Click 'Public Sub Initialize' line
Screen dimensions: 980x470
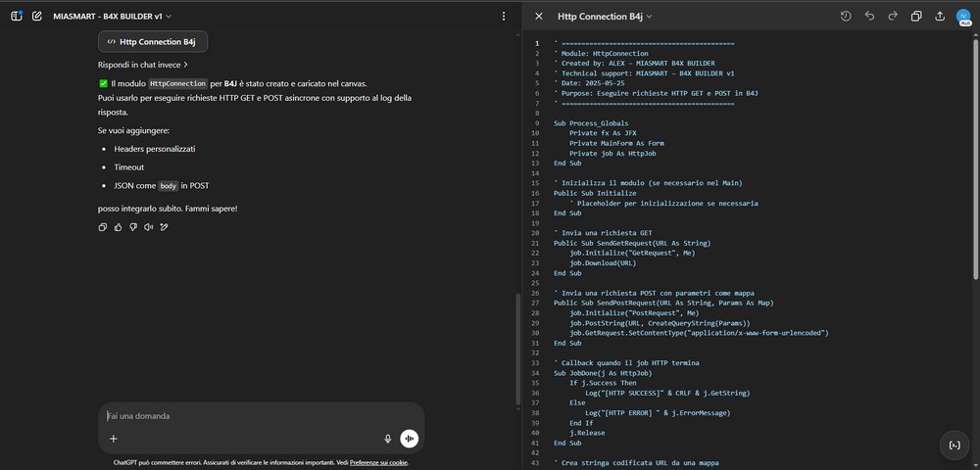point(595,194)
